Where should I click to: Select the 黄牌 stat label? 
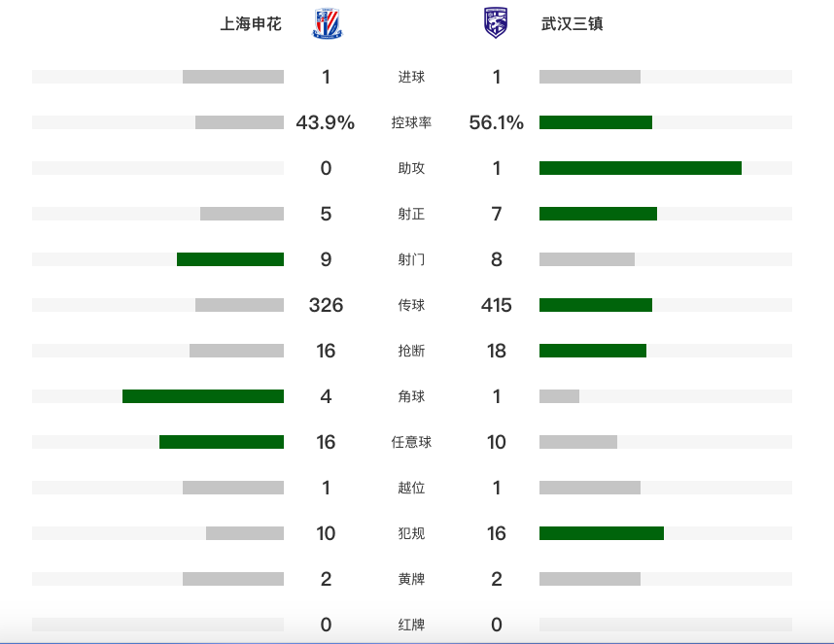click(411, 579)
